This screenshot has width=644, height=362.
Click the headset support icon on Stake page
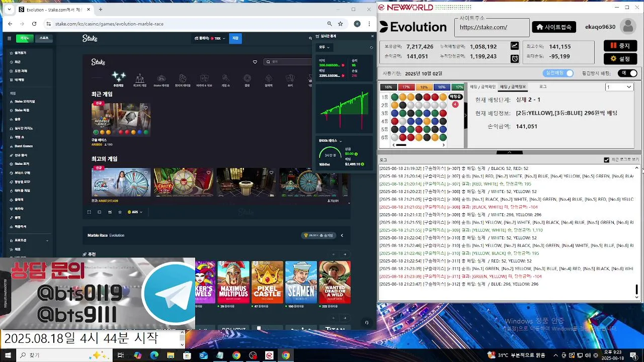(x=367, y=322)
